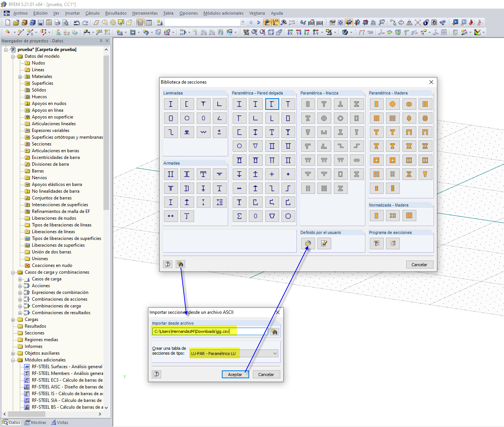Pin the Navegador de proyectos panel
Screen dimensions: 504x427
coord(101,41)
